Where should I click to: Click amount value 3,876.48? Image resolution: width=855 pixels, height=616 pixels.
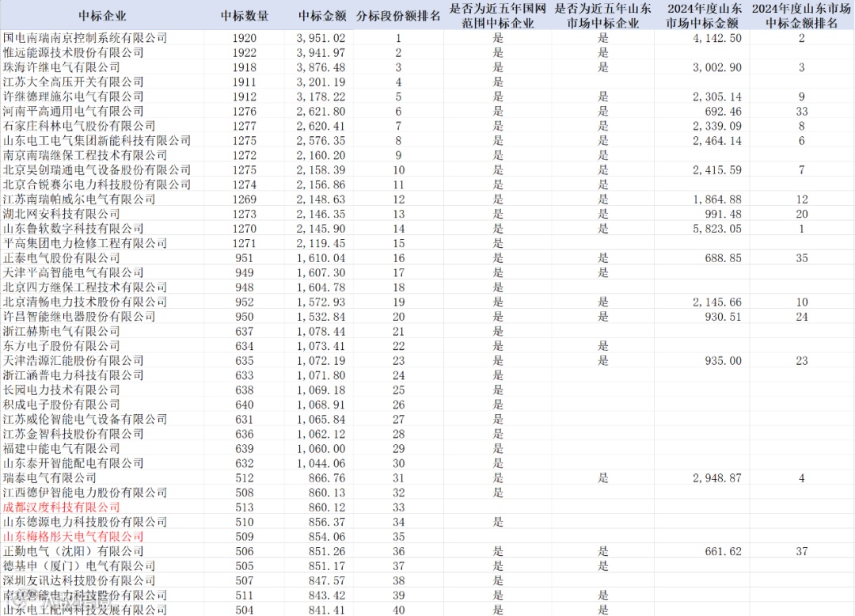321,67
